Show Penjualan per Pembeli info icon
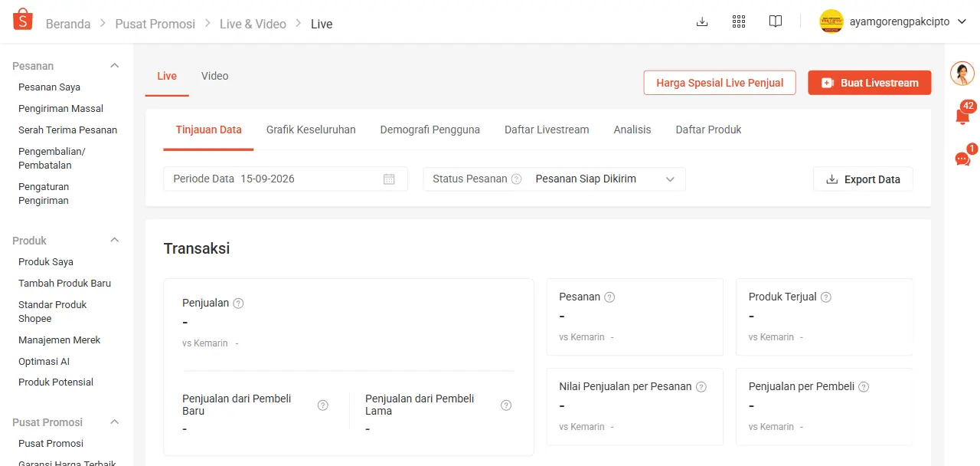Viewport: 980px width, 466px height. (x=864, y=387)
